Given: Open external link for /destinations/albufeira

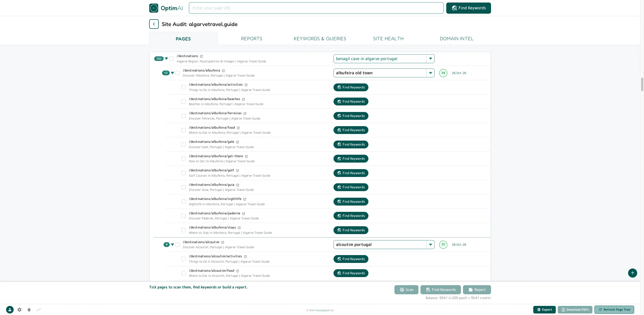Looking at the screenshot, I should tap(223, 71).
